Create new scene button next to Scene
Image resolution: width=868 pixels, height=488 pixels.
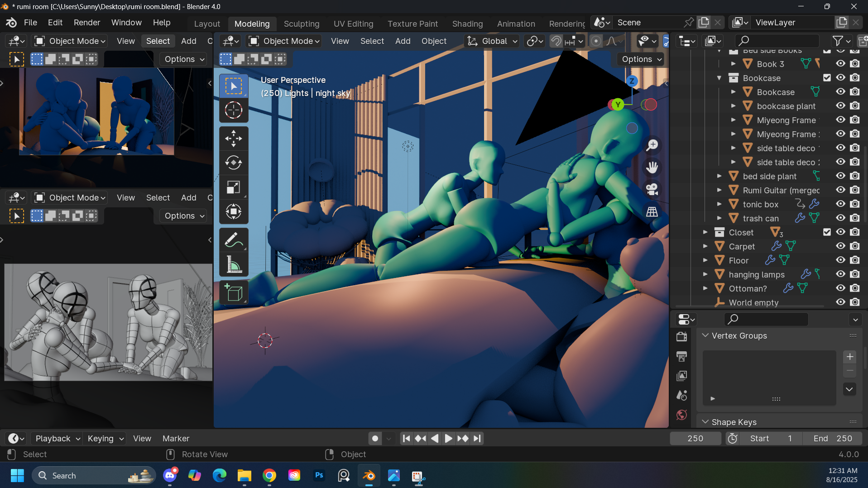(704, 23)
